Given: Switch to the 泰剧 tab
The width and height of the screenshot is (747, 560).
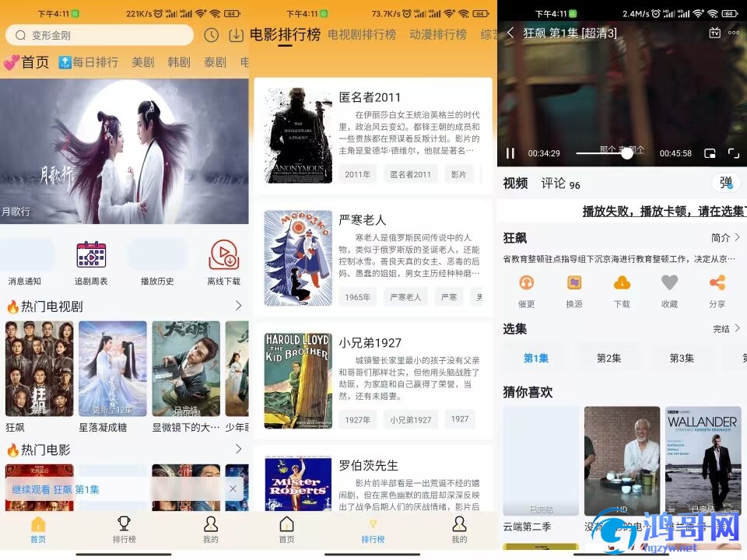Looking at the screenshot, I should point(215,62).
